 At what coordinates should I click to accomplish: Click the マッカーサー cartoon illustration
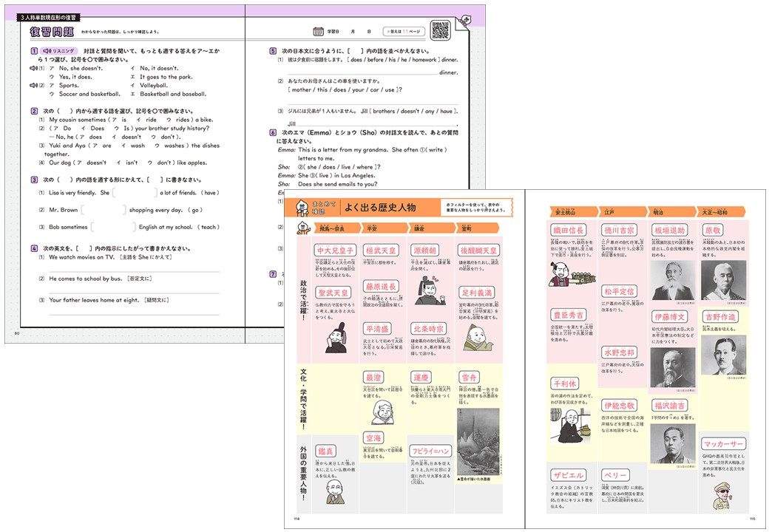[x=722, y=497]
